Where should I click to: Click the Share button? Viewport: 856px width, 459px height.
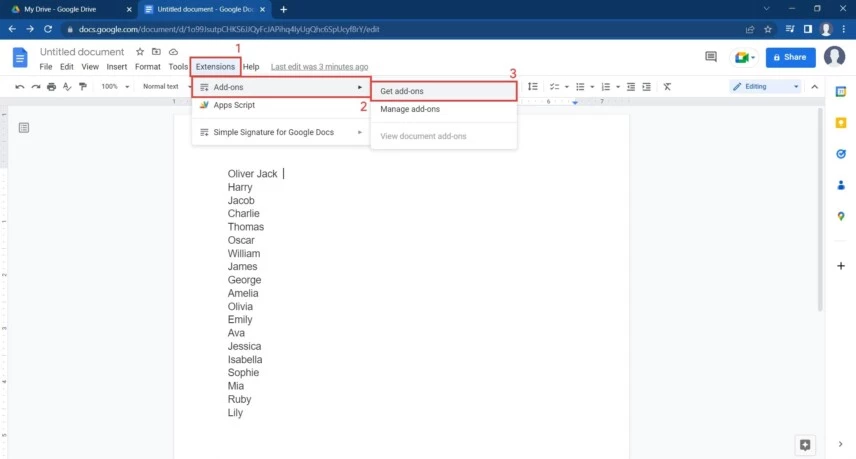point(790,57)
